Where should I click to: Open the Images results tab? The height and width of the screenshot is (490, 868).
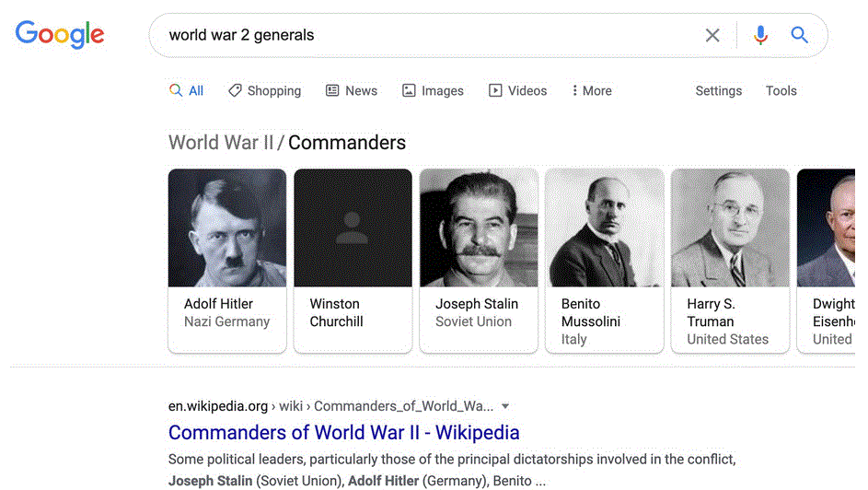[433, 91]
